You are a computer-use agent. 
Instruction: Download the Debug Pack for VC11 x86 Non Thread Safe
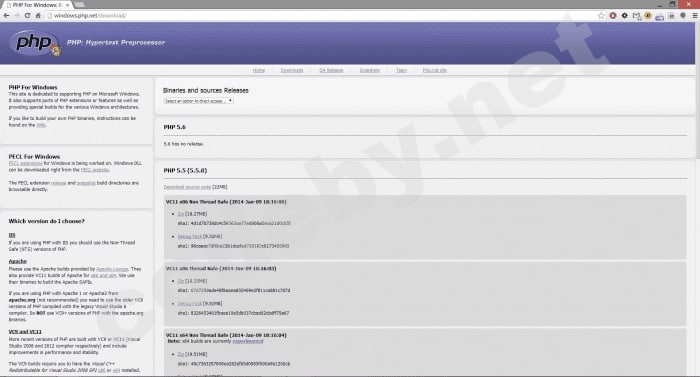[190, 236]
